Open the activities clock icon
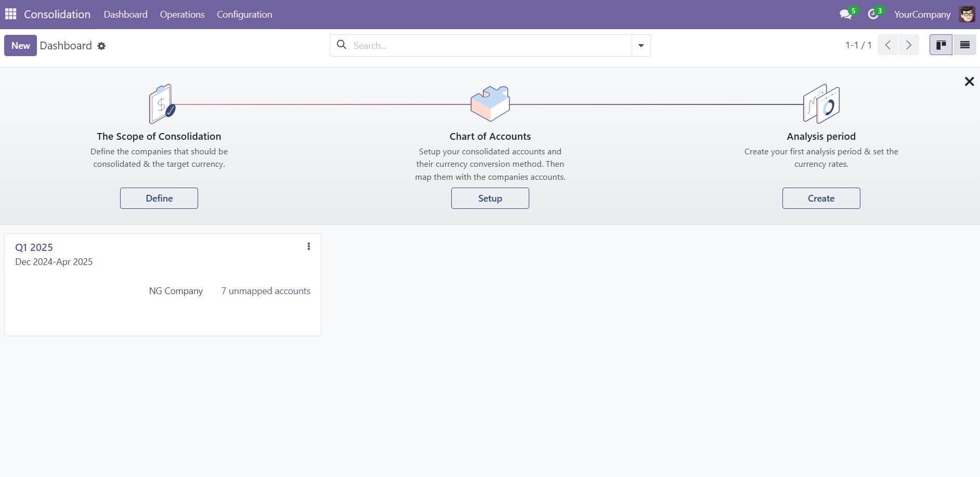Screen dimensions: 980x477 (x=873, y=15)
